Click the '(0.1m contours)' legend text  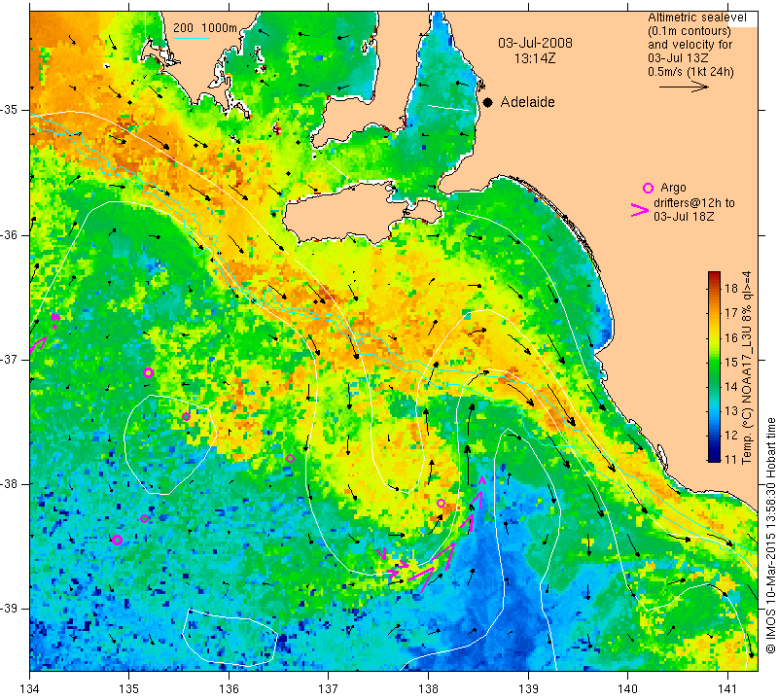690,31
